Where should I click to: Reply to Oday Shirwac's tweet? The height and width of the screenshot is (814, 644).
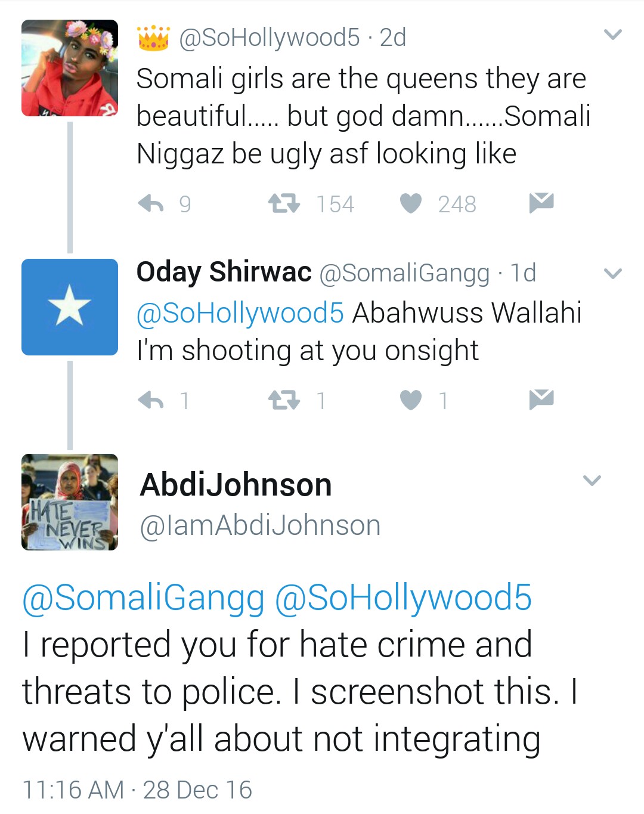click(151, 400)
